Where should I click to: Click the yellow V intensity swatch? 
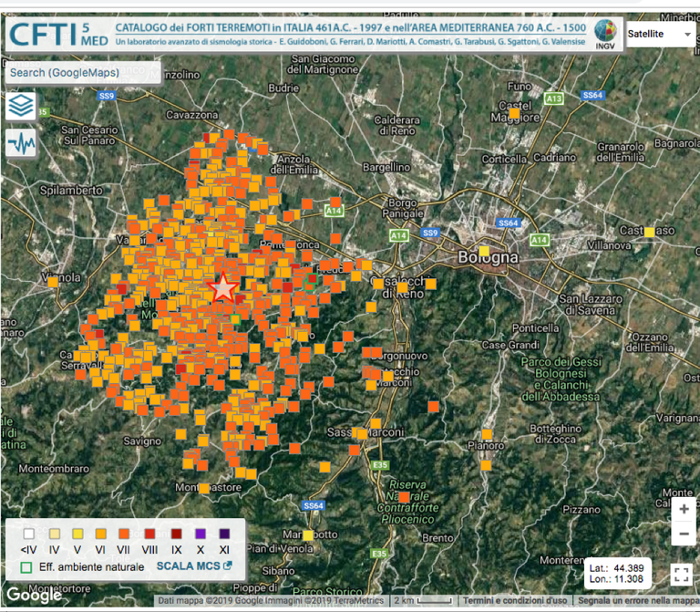tap(77, 534)
